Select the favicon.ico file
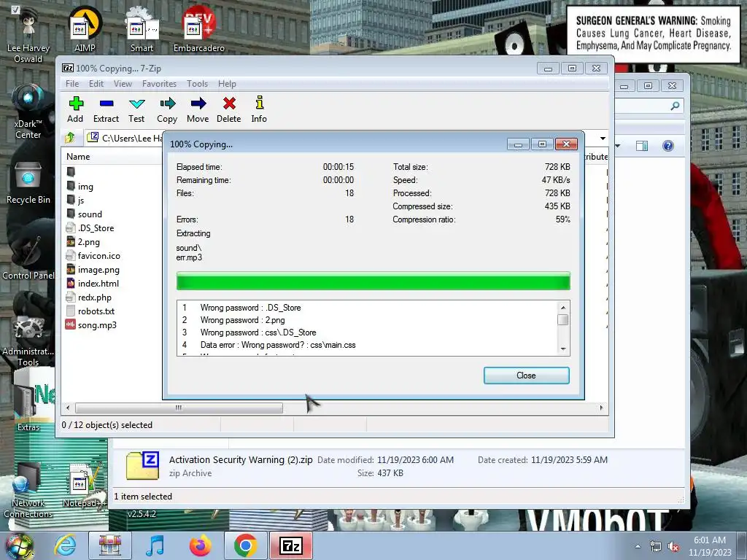Screen dimensions: 747x560 93,255
